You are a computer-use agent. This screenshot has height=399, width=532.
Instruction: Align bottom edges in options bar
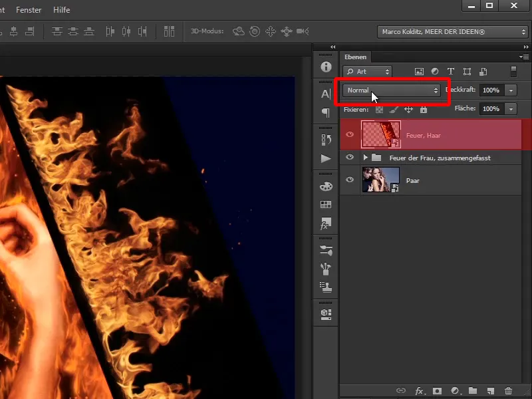tap(89, 31)
